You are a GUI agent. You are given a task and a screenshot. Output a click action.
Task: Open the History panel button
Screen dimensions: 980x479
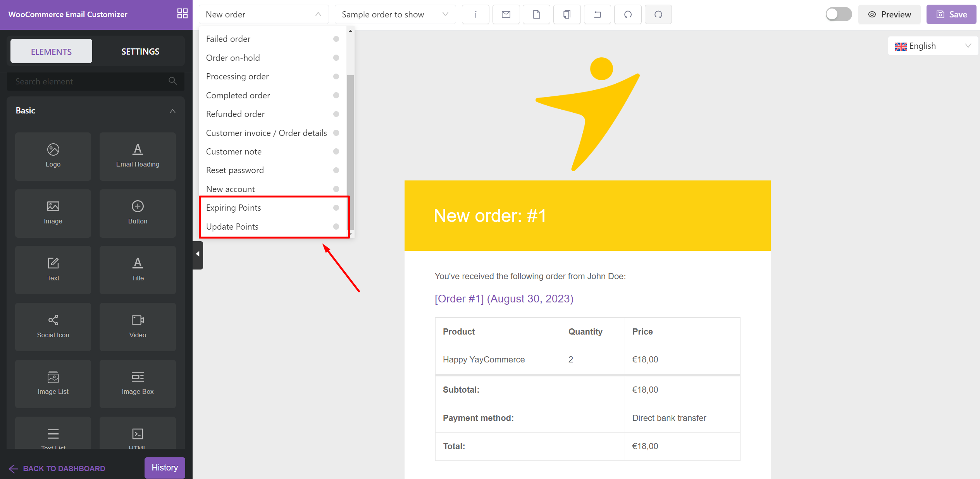click(165, 467)
